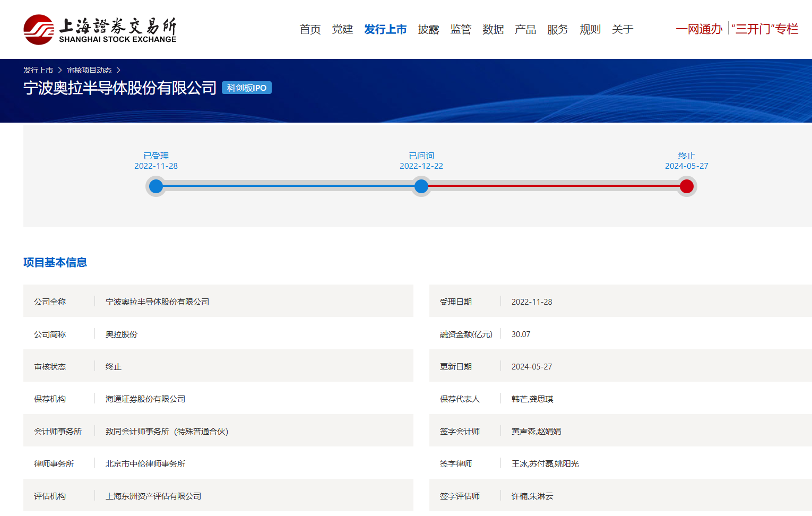Open the 数据 navigation menu
The width and height of the screenshot is (812, 516).
(x=493, y=30)
